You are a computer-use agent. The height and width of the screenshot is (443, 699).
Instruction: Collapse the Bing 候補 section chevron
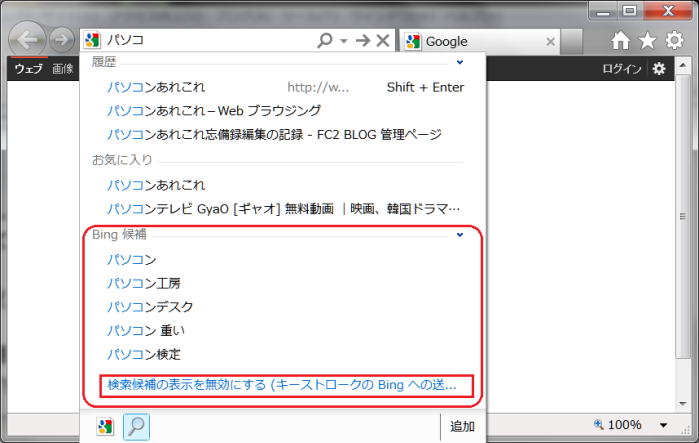pyautogui.click(x=460, y=235)
